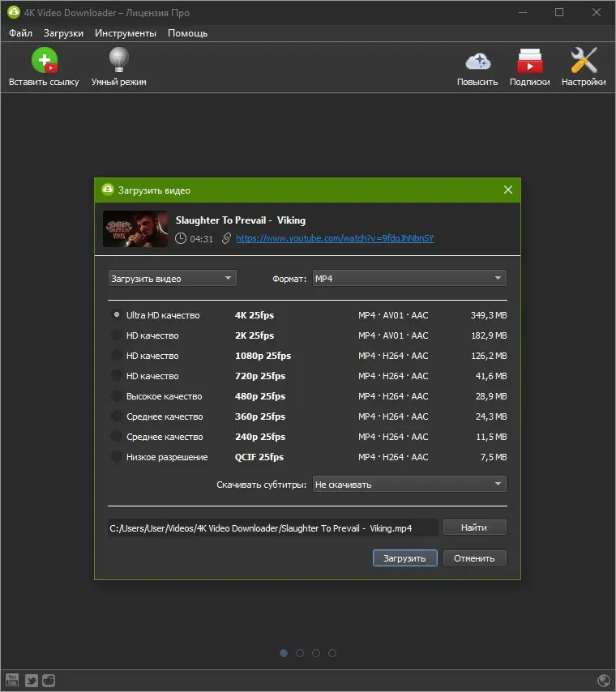Open the Формат MP4 dropdown
The image size is (616, 692).
pos(409,279)
